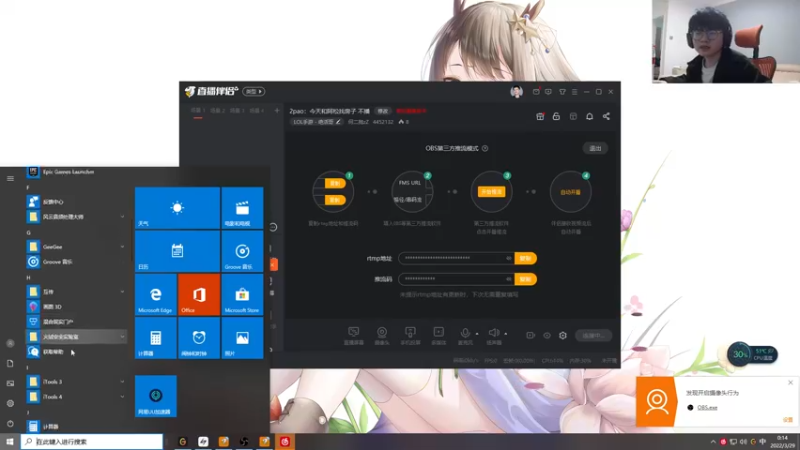
Task: Open settings gear in streaming app toolbar
Action: [563, 335]
